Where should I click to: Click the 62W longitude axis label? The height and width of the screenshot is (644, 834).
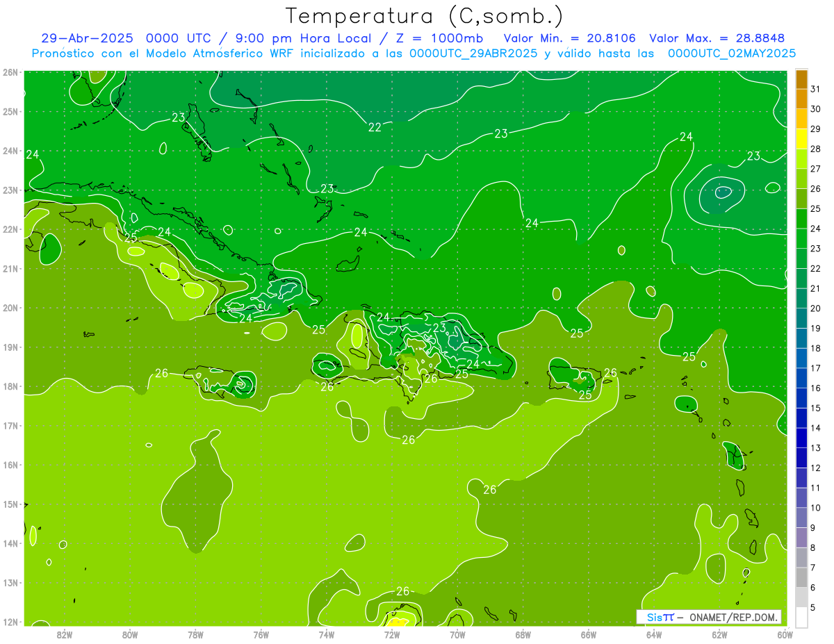(x=719, y=635)
